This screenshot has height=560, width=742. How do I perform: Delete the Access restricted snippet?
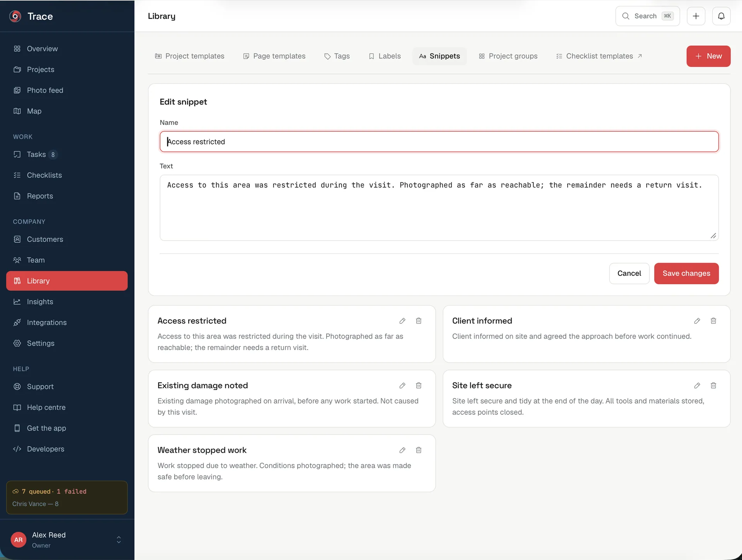(x=419, y=321)
